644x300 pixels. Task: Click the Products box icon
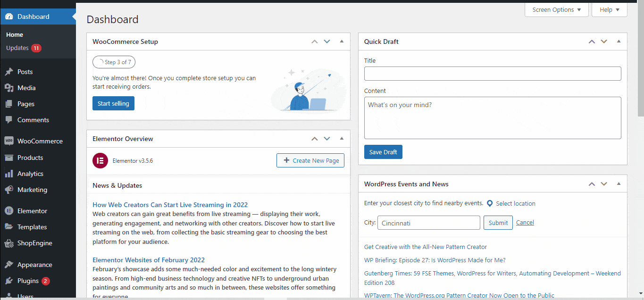[9, 158]
